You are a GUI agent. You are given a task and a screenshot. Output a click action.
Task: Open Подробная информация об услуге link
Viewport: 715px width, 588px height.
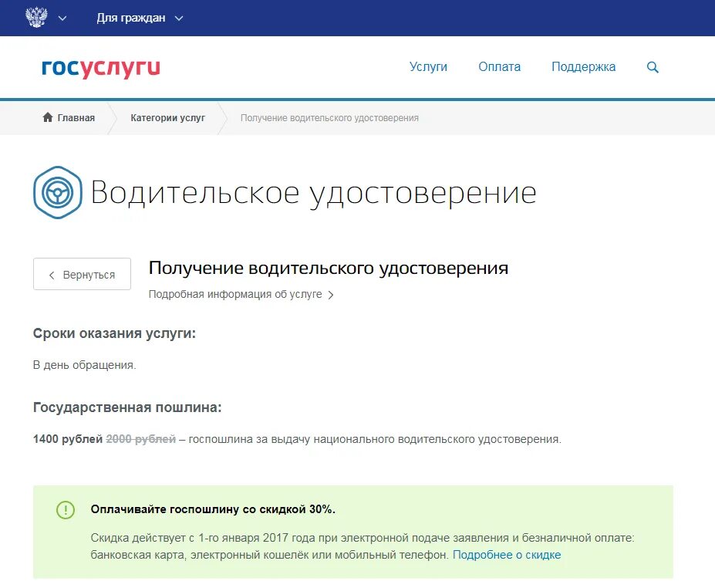click(x=235, y=294)
